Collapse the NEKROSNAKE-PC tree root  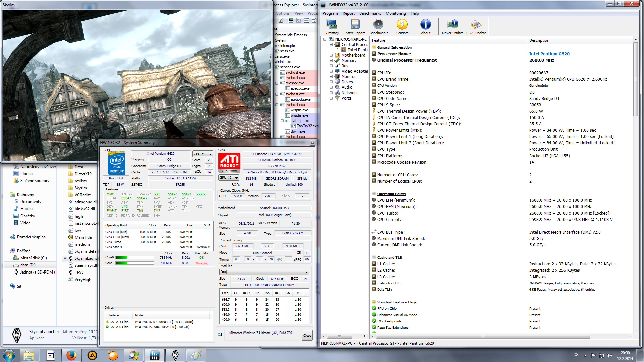[325, 39]
